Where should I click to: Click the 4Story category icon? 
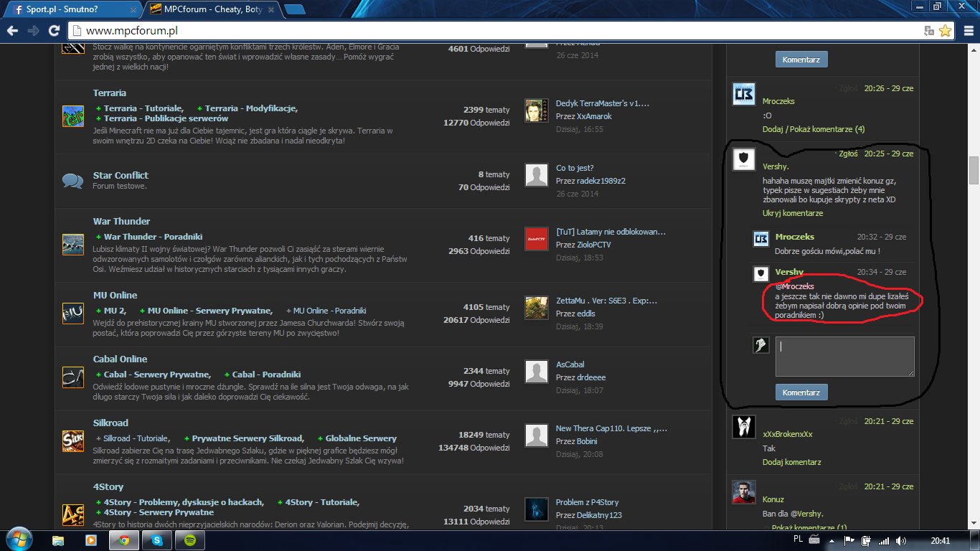point(73,514)
